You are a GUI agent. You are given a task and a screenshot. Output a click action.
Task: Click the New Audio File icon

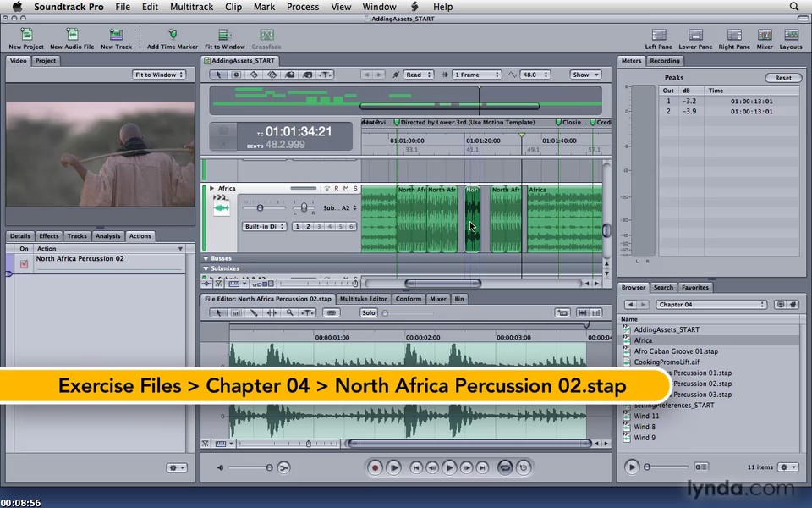(x=72, y=35)
